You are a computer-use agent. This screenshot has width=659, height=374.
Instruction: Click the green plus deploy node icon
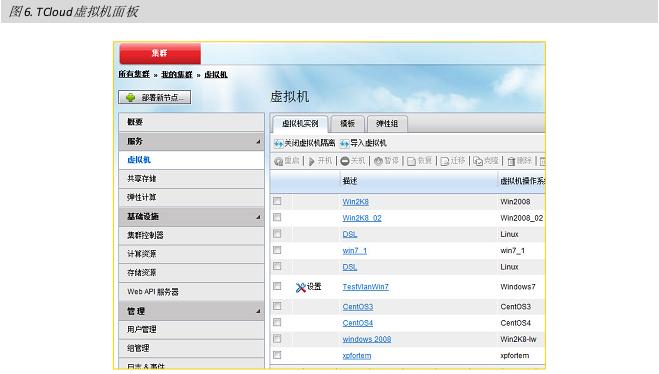131,97
